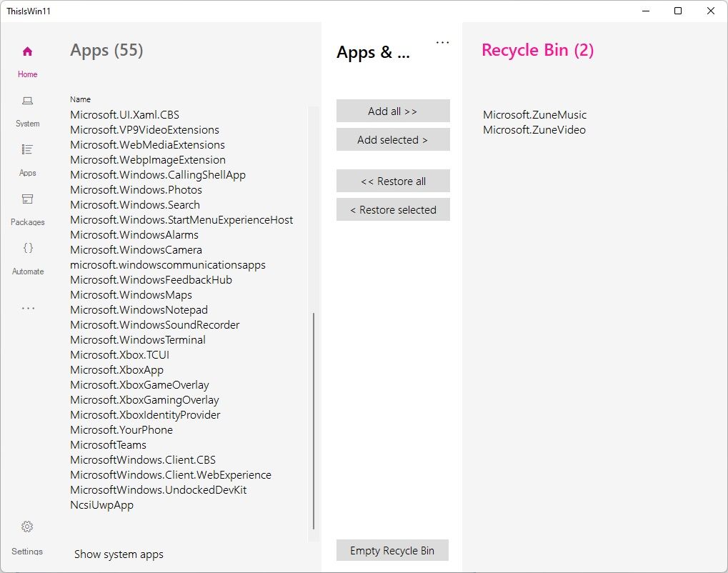The image size is (728, 573).
Task: Sort by the Name column header
Action: point(80,99)
